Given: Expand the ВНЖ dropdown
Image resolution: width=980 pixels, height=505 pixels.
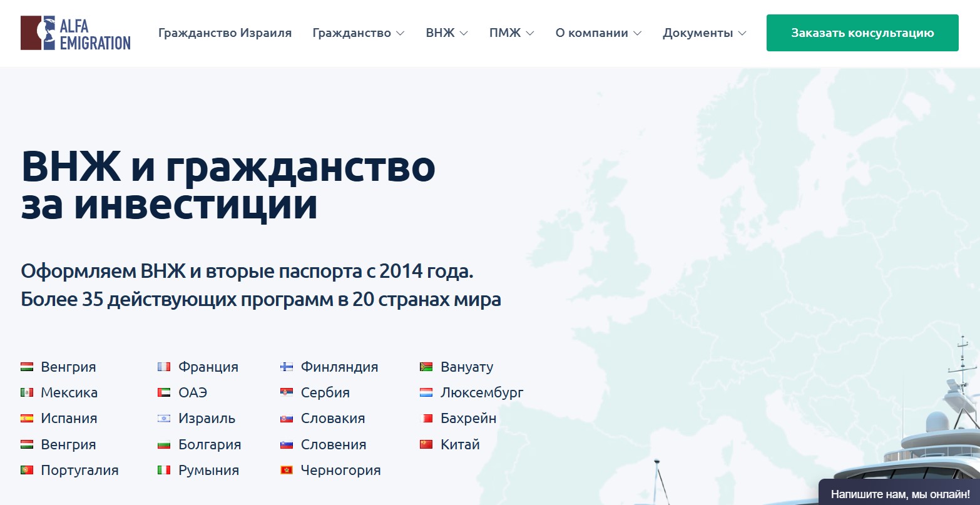Looking at the screenshot, I should tap(446, 33).
